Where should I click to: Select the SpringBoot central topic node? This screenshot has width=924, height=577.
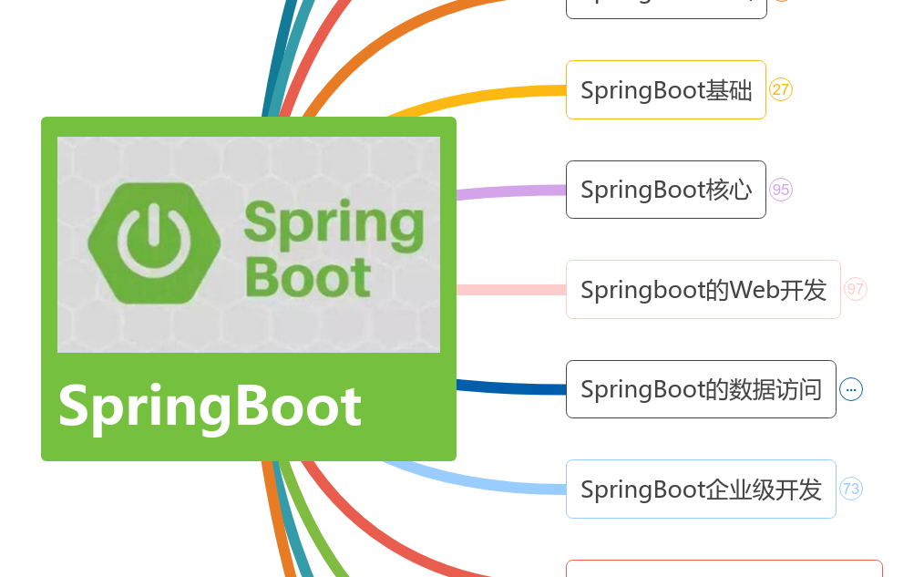click(248, 288)
